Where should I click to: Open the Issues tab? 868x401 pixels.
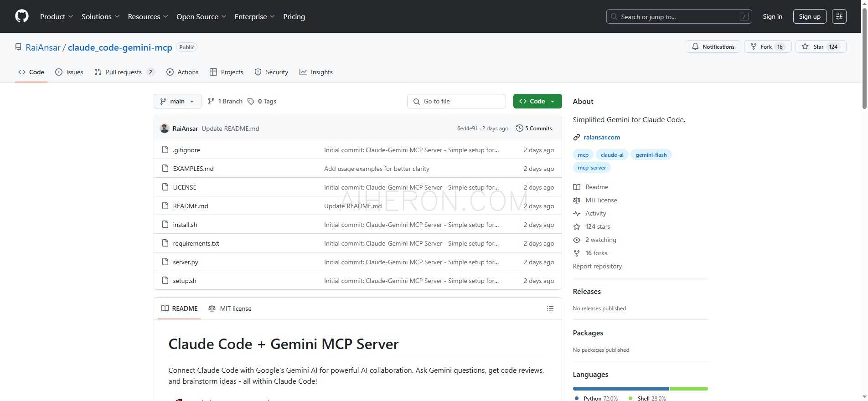[x=69, y=72]
